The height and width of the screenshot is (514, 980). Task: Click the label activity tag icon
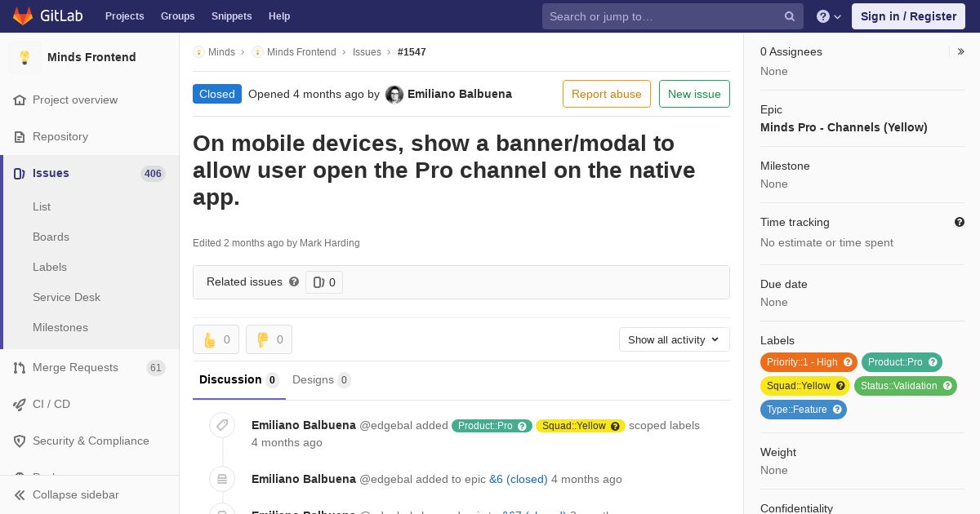pos(221,425)
